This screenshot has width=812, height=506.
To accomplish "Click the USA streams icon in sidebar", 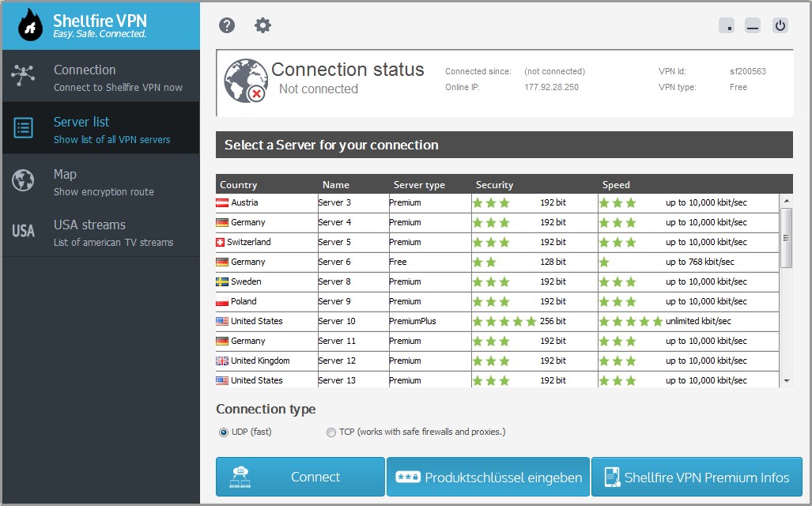I will click(x=23, y=231).
